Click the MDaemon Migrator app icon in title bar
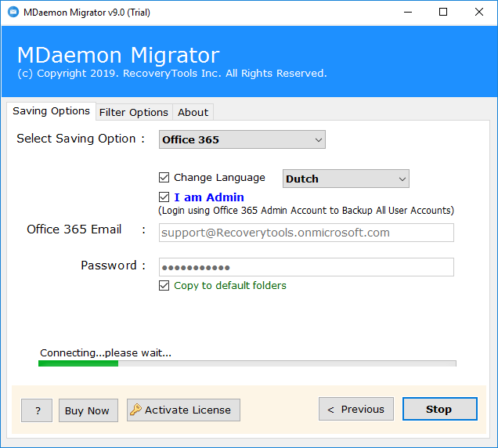The image size is (498, 448). (13, 13)
